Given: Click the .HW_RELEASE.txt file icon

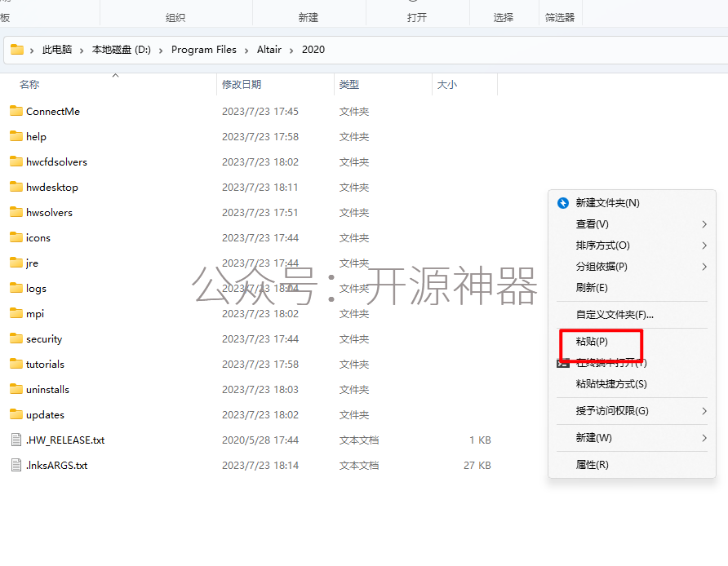Looking at the screenshot, I should (x=16, y=440).
